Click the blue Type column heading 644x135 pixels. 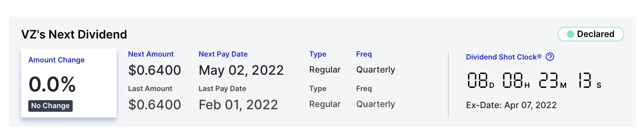[318, 54]
